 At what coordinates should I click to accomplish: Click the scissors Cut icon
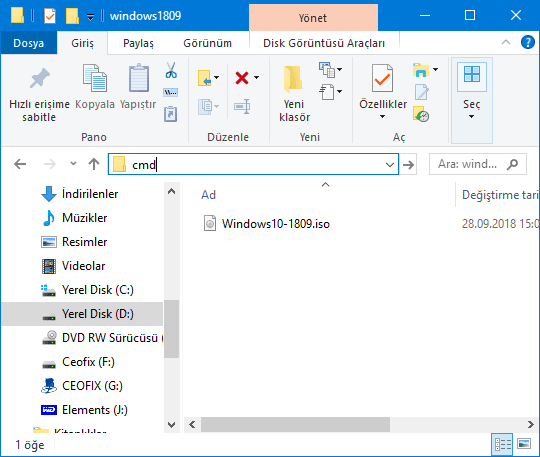[171, 70]
